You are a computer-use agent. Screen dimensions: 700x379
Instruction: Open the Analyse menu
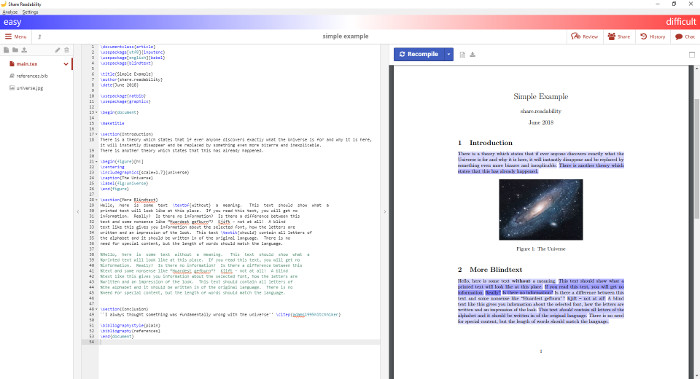point(10,12)
